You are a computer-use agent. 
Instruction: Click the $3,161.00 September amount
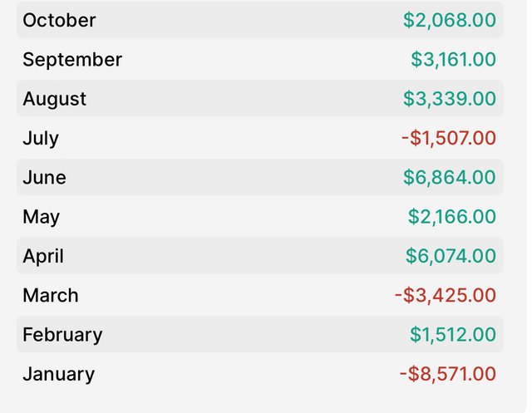(x=454, y=60)
